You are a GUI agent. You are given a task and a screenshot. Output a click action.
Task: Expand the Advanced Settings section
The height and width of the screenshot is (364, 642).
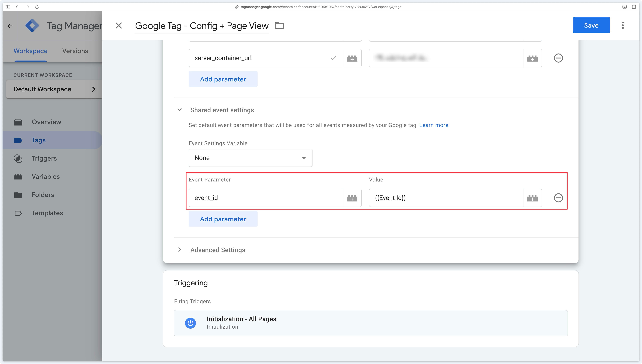click(180, 250)
